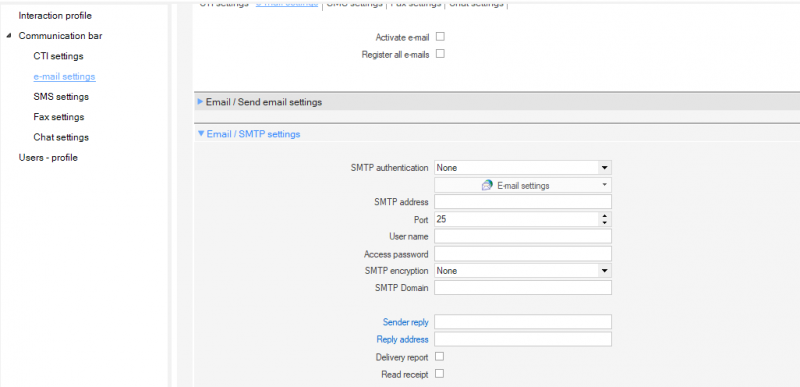Open Interaction profile in the sidebar
The width and height of the screenshot is (800, 387).
[55, 16]
